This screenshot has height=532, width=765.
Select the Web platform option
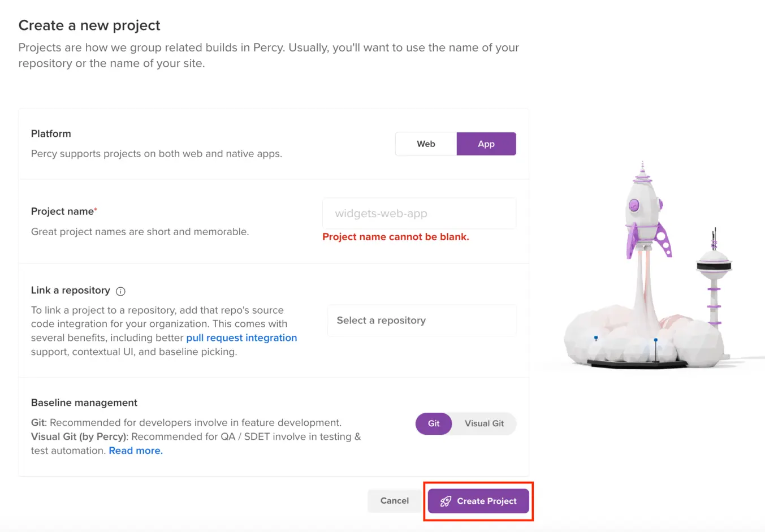[426, 144]
